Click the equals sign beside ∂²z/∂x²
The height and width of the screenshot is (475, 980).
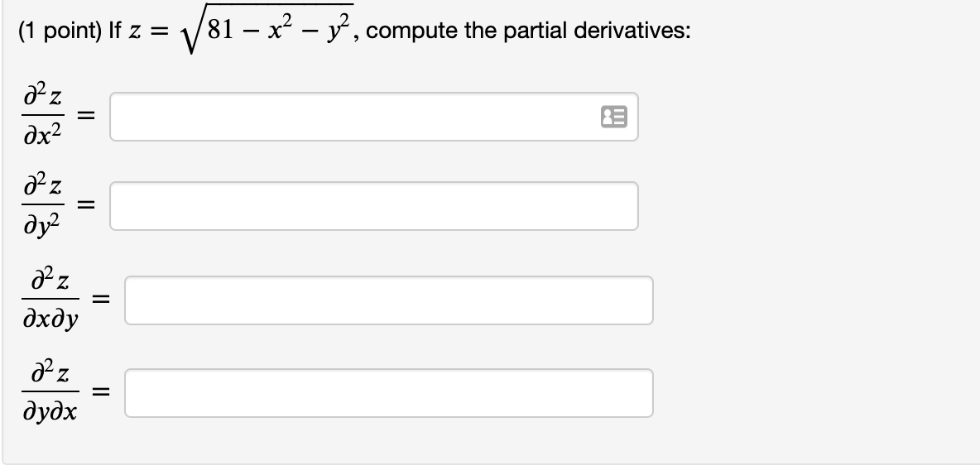pyautogui.click(x=86, y=116)
